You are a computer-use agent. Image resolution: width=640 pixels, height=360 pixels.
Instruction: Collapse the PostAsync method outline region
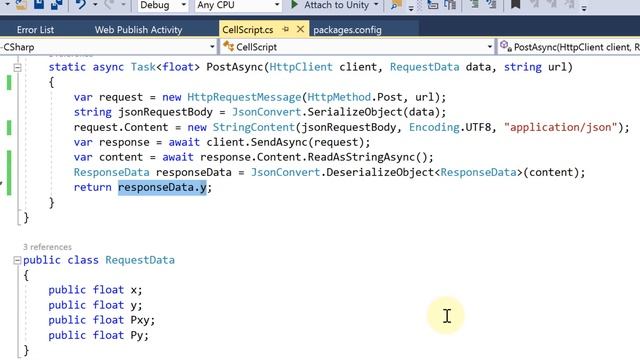[x=18, y=67]
